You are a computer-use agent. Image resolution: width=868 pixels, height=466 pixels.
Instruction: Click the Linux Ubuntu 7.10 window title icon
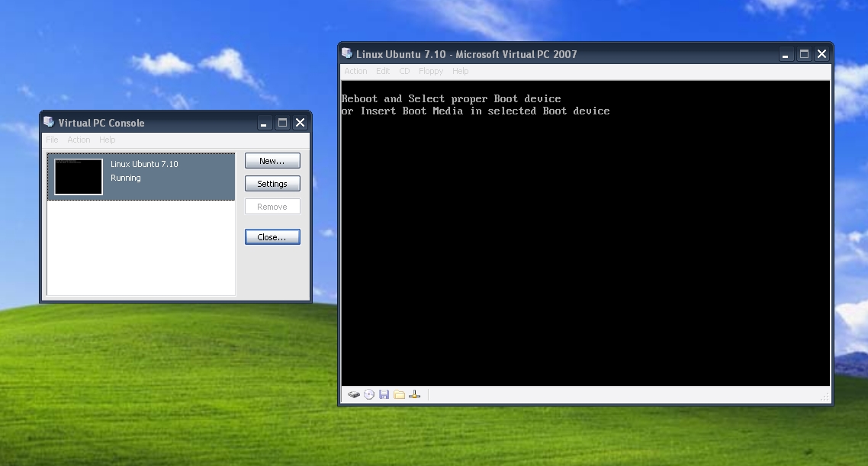347,53
